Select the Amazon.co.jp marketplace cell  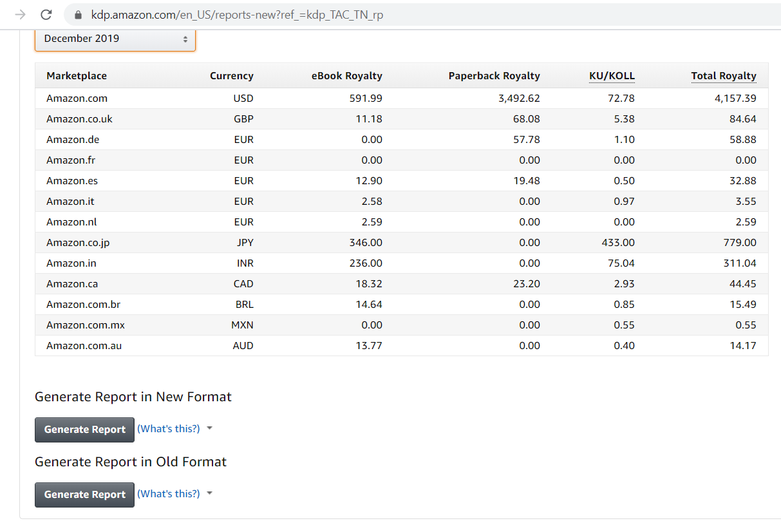[78, 243]
